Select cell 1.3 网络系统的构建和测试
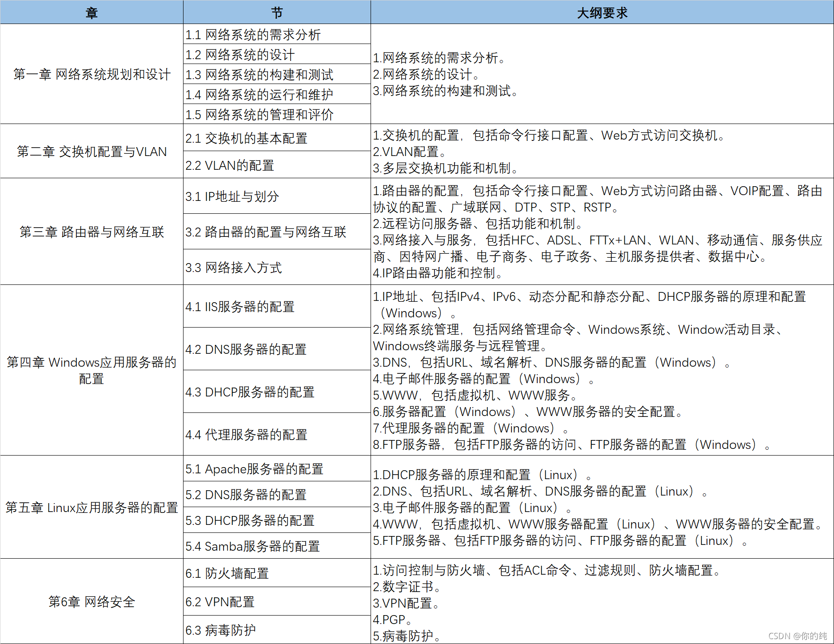Screen dimensions: 834x644 tap(277, 74)
